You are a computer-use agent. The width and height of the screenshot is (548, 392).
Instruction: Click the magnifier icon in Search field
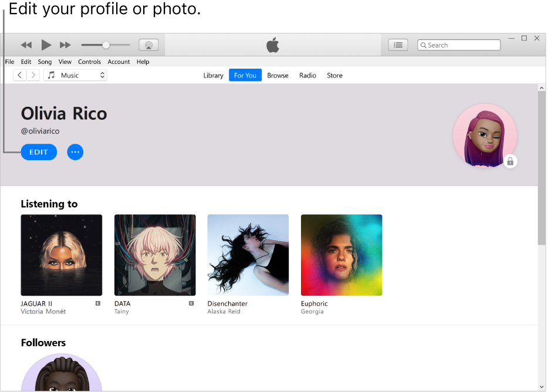(x=423, y=45)
